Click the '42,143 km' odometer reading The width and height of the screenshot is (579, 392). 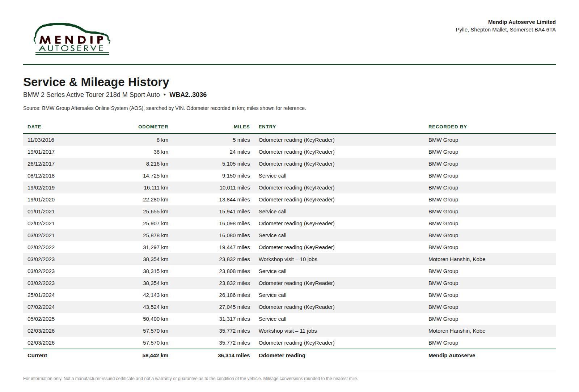[x=156, y=295]
